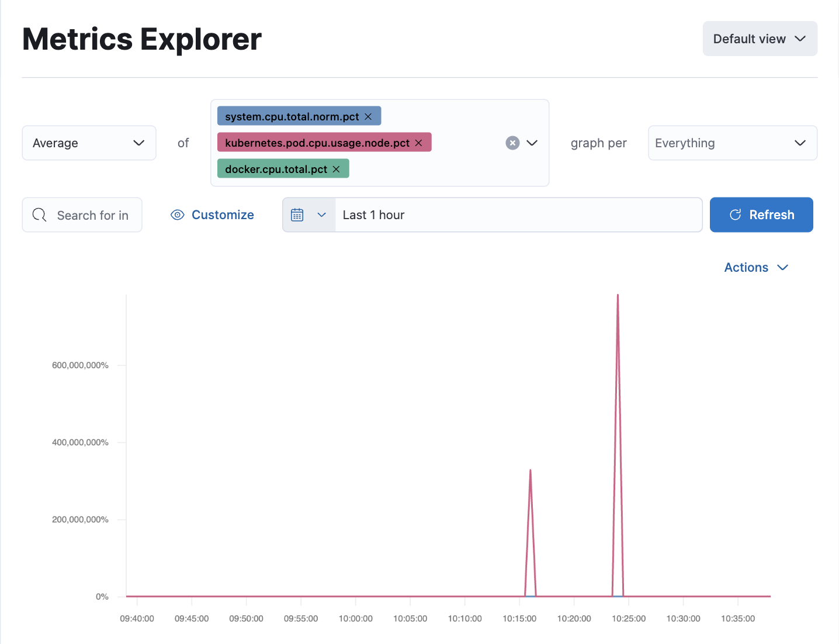Refresh the metrics chart

(x=761, y=215)
